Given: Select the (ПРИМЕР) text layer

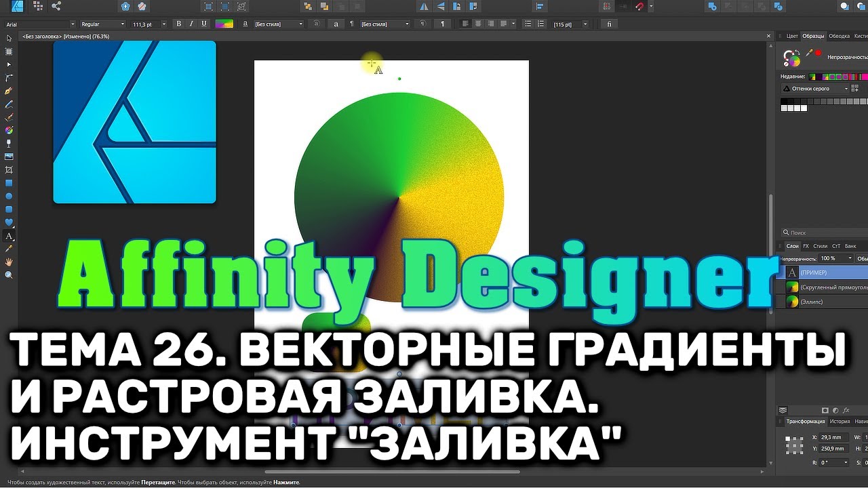Looking at the screenshot, I should tap(823, 272).
